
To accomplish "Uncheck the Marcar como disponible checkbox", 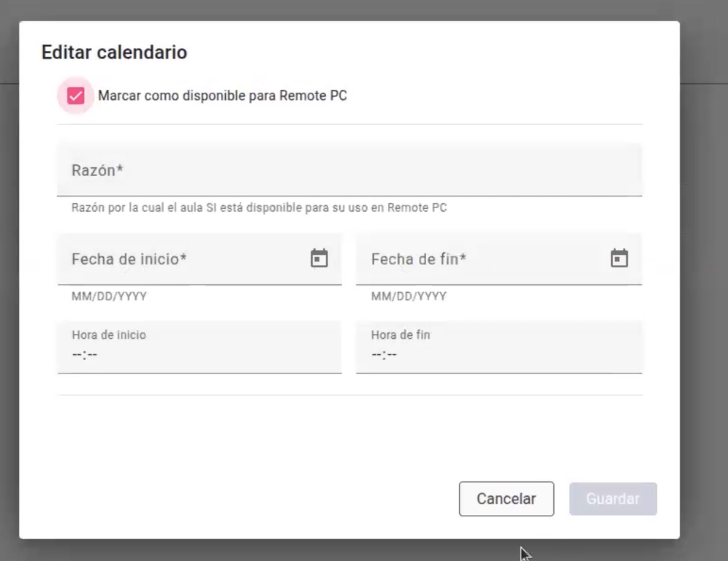I will [x=76, y=96].
